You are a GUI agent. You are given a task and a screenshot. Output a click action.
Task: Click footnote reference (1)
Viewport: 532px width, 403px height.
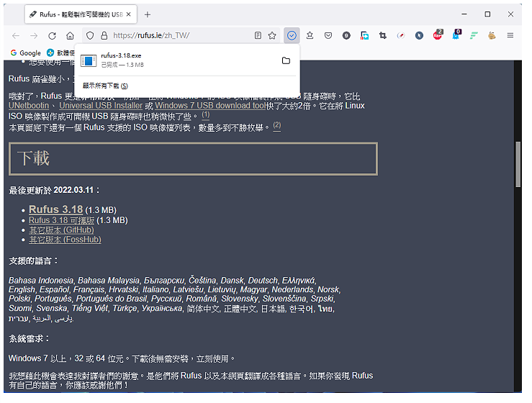pyautogui.click(x=206, y=115)
